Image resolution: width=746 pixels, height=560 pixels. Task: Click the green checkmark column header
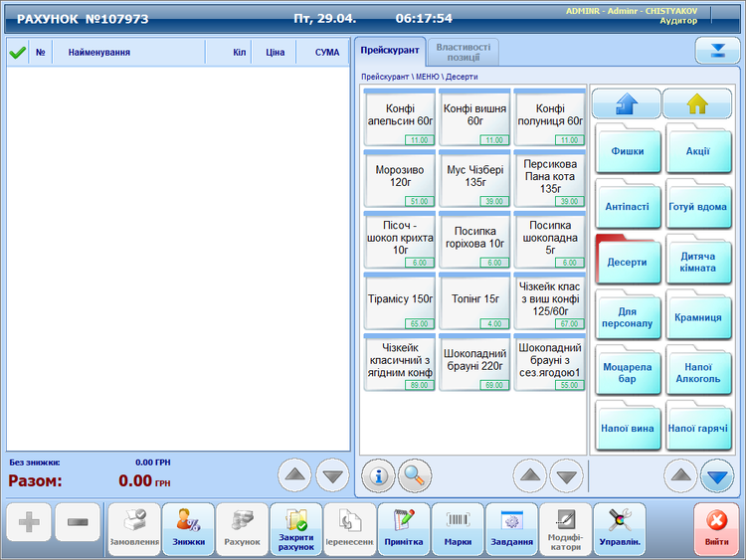pos(17,52)
